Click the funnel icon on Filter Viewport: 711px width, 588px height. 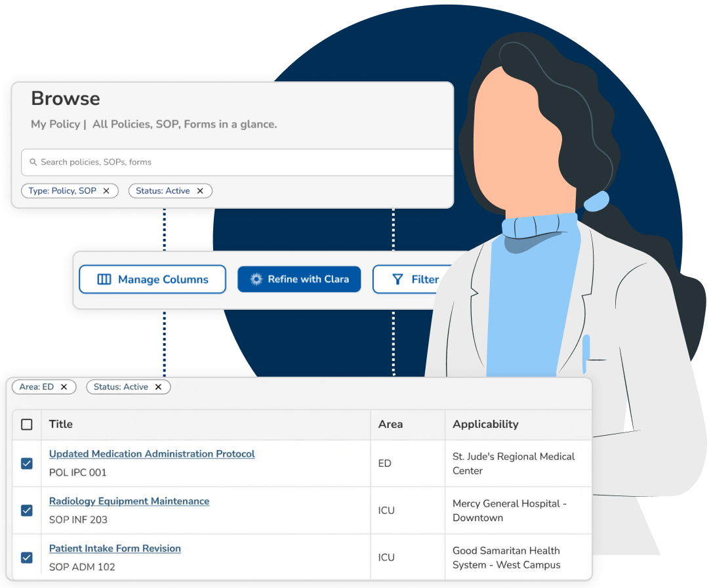(x=397, y=280)
